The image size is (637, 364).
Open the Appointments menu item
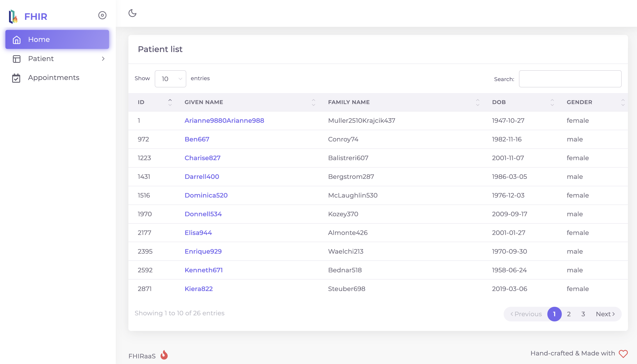click(x=54, y=78)
